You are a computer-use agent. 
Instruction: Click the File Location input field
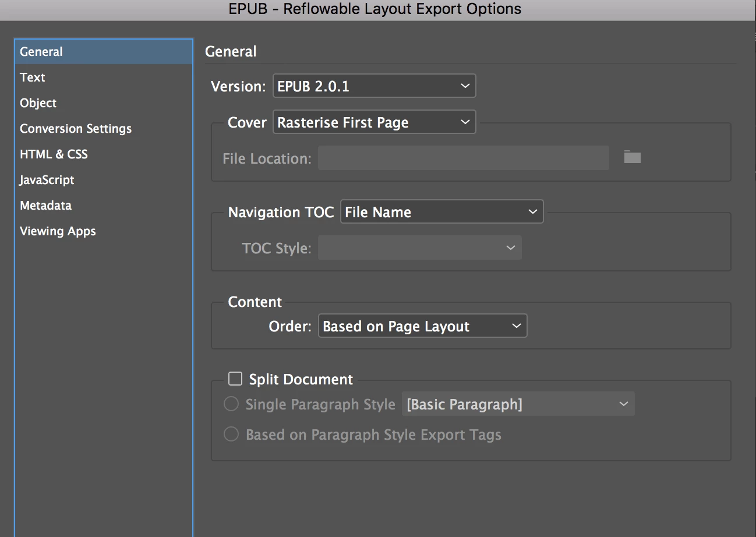click(x=464, y=158)
